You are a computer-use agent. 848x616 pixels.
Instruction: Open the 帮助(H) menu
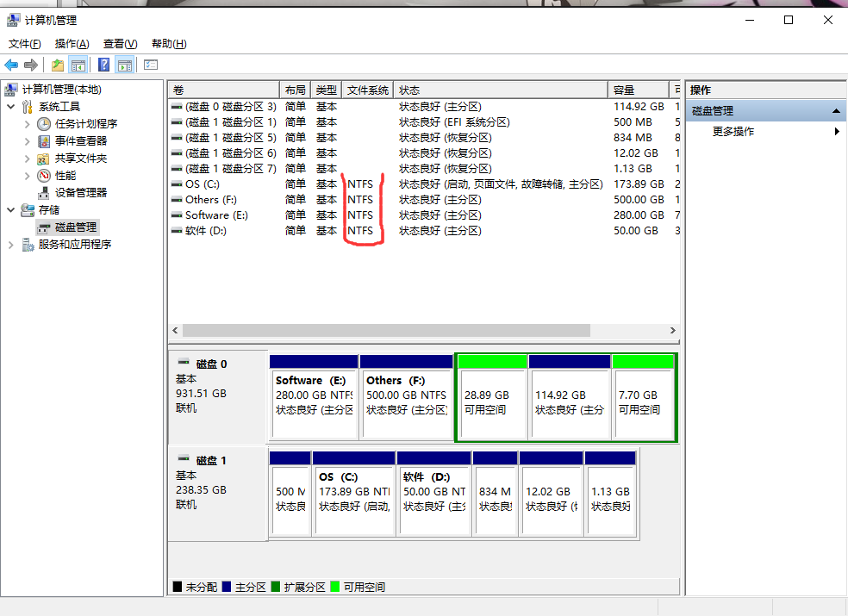click(x=169, y=44)
